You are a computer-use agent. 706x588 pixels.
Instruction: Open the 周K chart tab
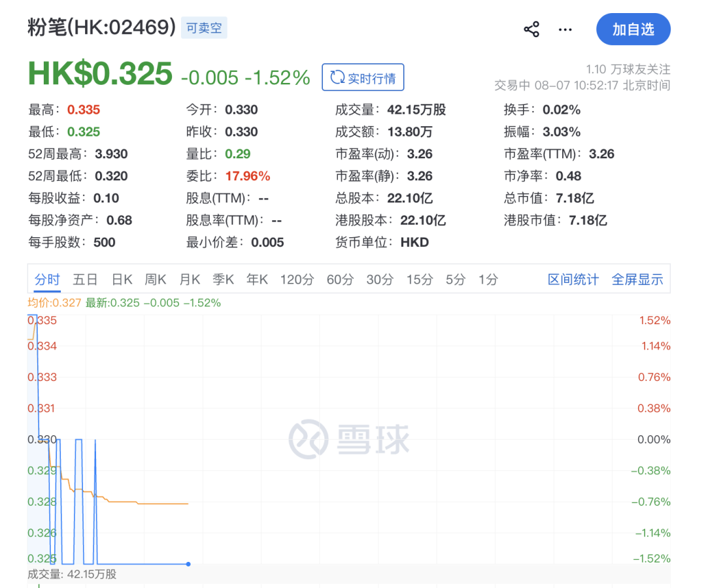pyautogui.click(x=156, y=280)
